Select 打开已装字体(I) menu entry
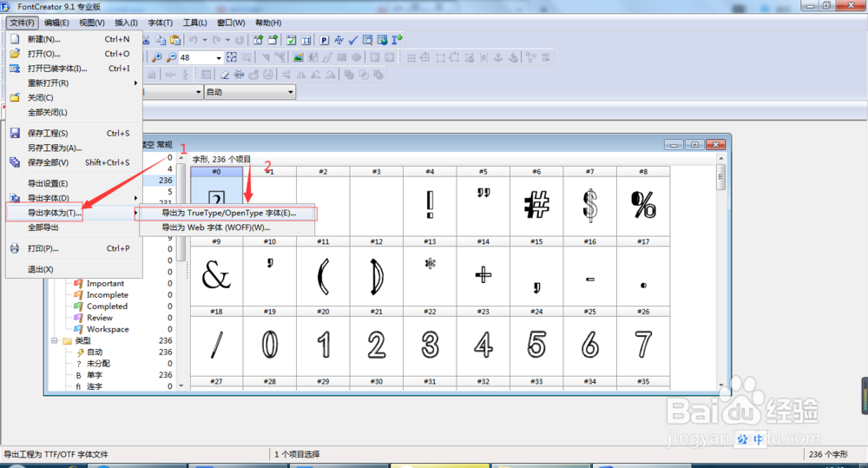 [x=74, y=69]
